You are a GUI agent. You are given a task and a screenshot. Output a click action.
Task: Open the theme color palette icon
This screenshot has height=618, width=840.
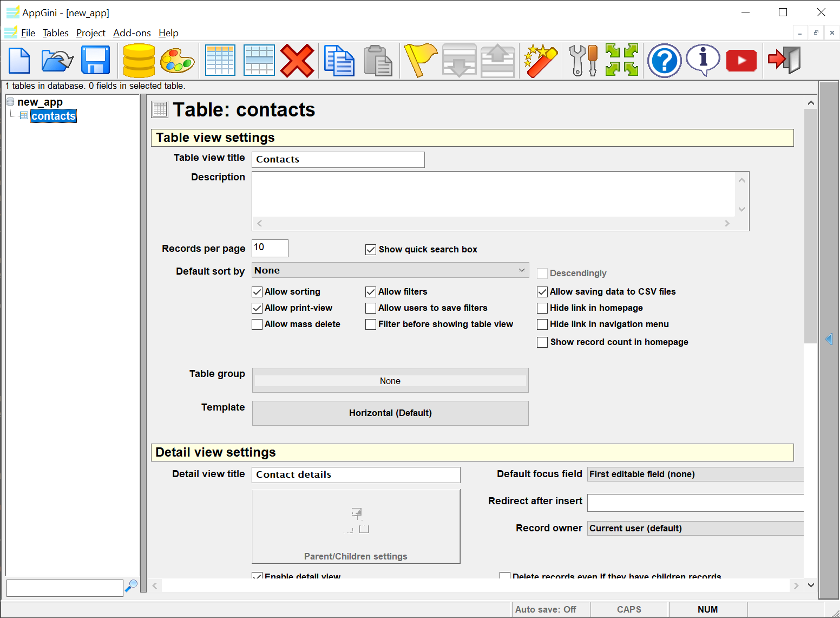pos(177,60)
